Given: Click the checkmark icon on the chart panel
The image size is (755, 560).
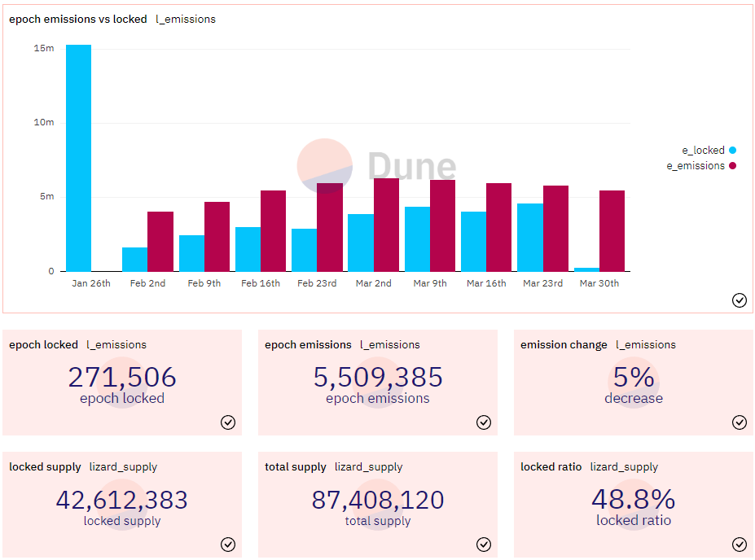Looking at the screenshot, I should (739, 300).
